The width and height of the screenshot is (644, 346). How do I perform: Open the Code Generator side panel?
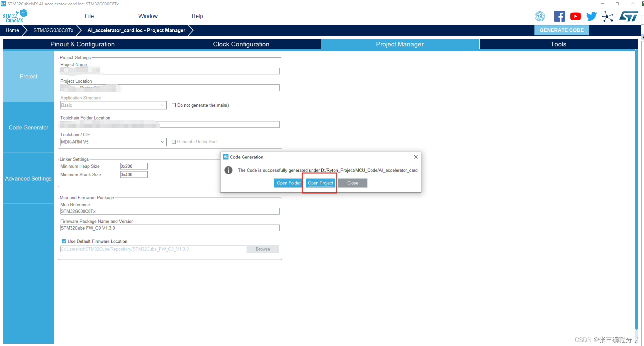(28, 127)
